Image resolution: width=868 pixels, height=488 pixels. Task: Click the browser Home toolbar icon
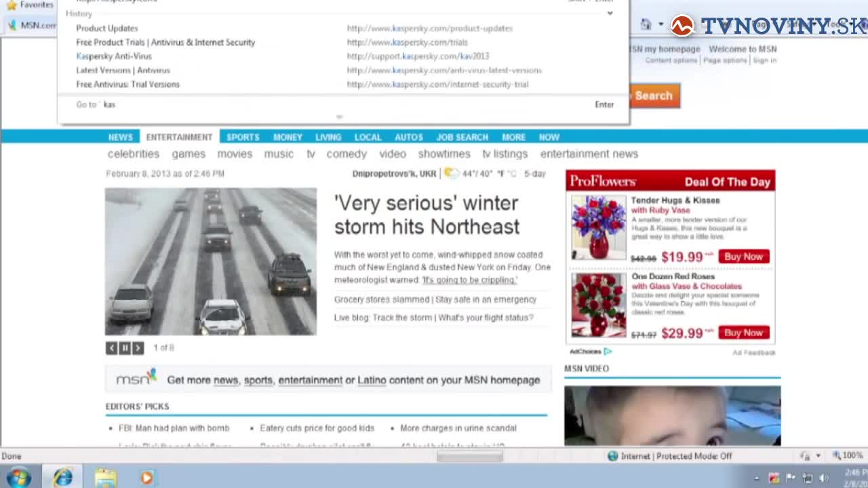(x=646, y=25)
